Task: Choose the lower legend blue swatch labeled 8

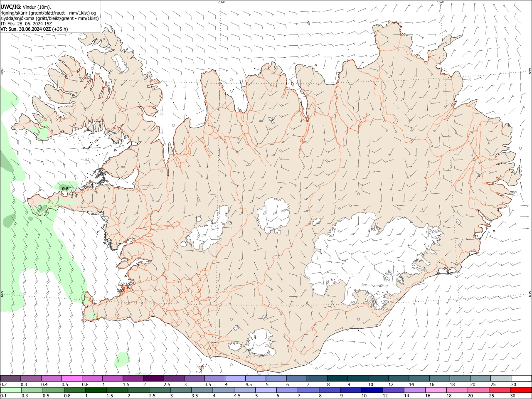Action: point(329,390)
